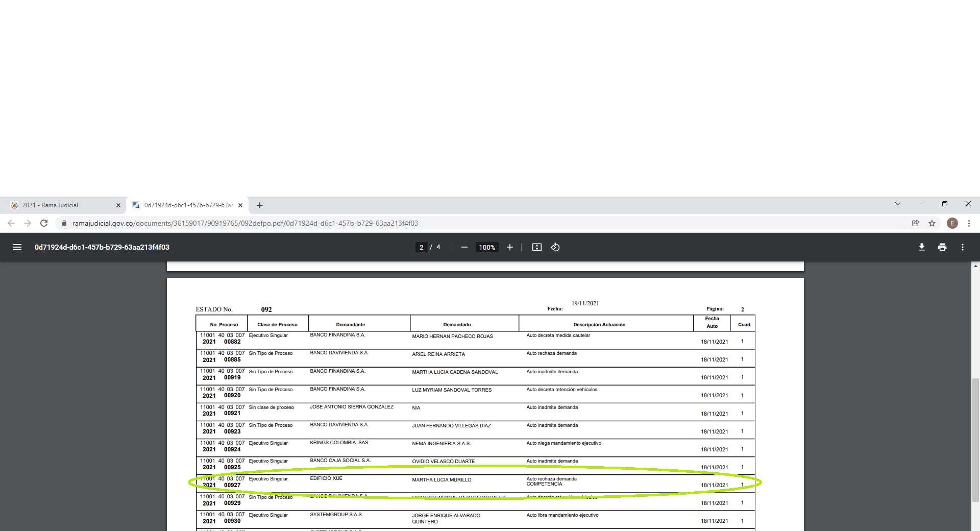Share this page from the address bar
The width and height of the screenshot is (980, 531).
pos(915,223)
